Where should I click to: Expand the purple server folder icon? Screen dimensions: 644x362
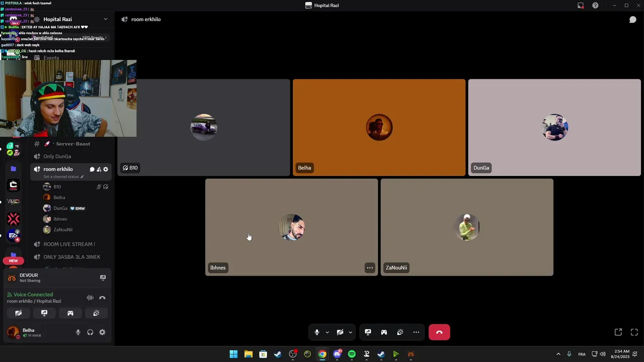(14, 169)
